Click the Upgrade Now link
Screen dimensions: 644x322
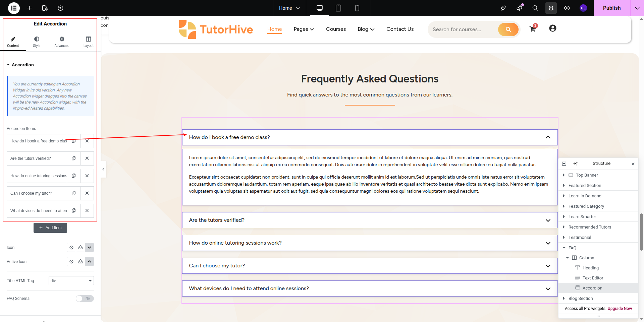coord(620,309)
